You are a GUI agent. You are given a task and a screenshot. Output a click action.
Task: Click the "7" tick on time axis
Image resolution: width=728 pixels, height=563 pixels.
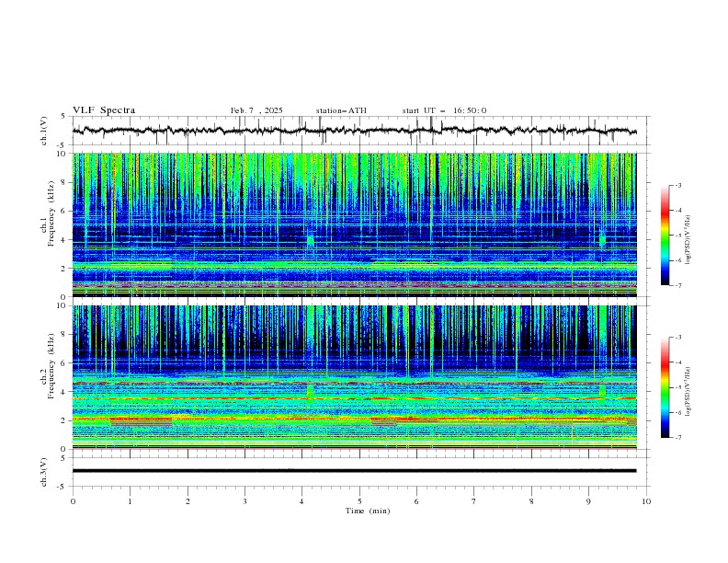pos(474,501)
